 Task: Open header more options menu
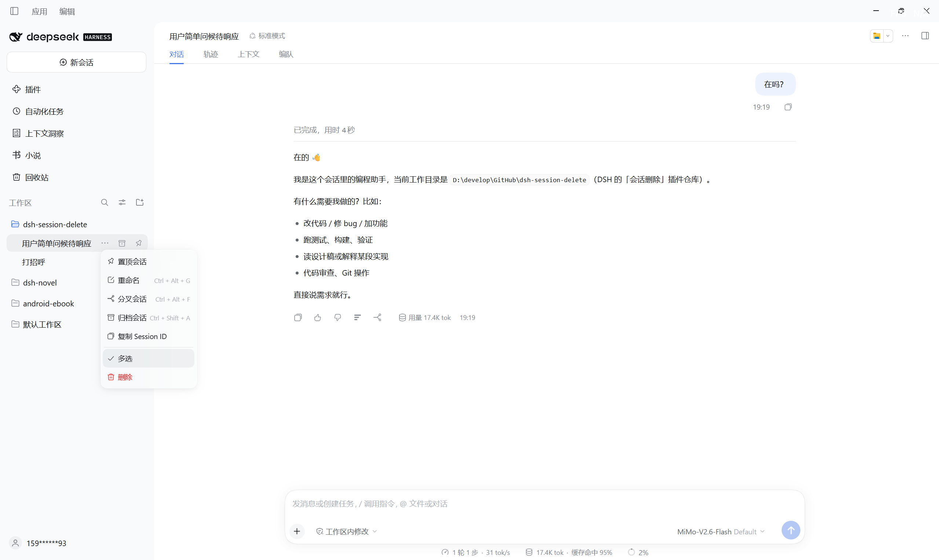click(905, 36)
